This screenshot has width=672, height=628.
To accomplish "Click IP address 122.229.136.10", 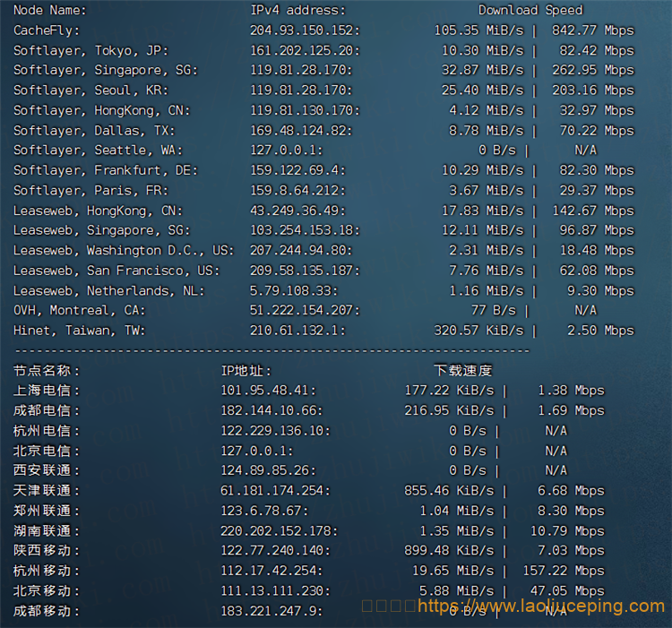I will (x=276, y=431).
